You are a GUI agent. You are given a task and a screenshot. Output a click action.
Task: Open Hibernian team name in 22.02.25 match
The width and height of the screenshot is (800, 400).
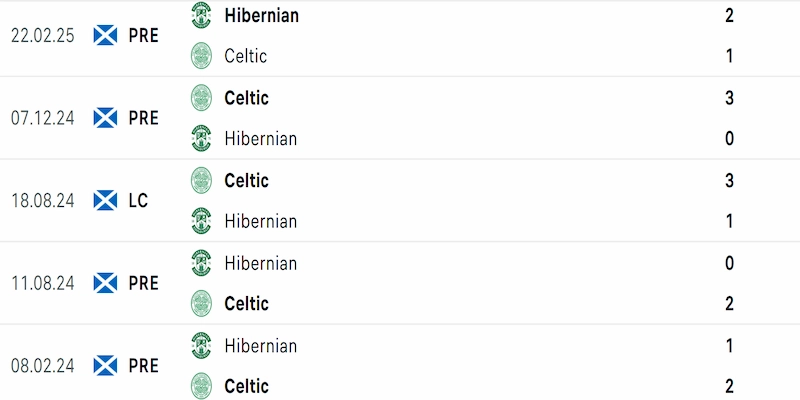pyautogui.click(x=261, y=15)
